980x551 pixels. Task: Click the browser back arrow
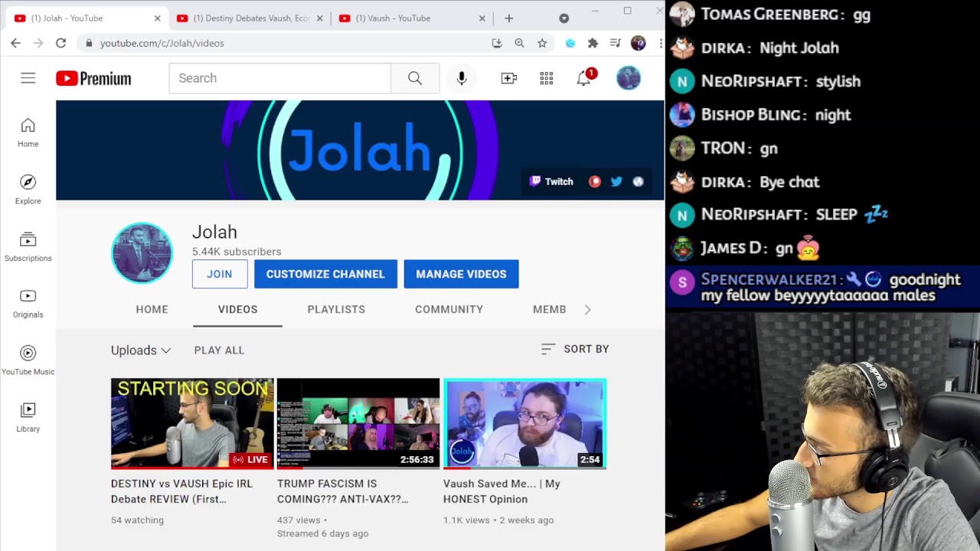(16, 43)
